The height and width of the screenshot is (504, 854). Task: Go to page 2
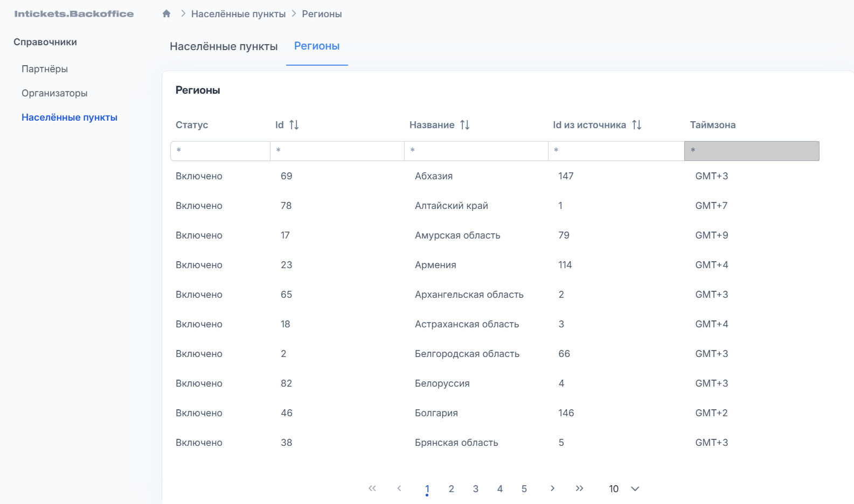click(x=452, y=489)
